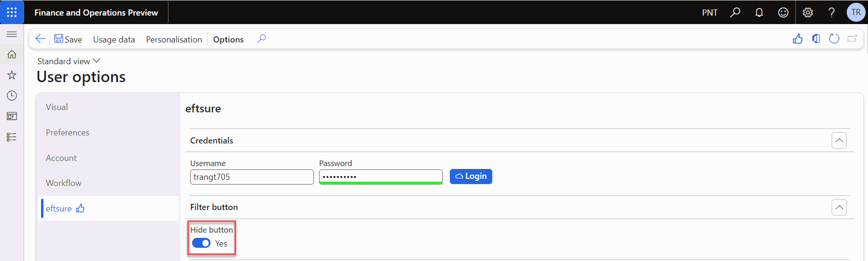Open the app launcher waffle icon
This screenshot has height=261, width=868.
click(x=12, y=12)
